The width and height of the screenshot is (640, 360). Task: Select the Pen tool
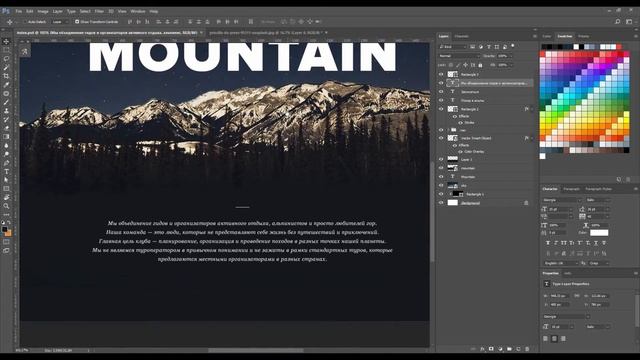click(x=6, y=163)
